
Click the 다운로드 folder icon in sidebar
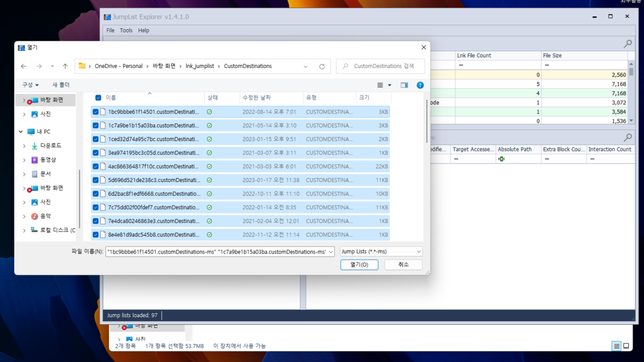pyautogui.click(x=34, y=146)
